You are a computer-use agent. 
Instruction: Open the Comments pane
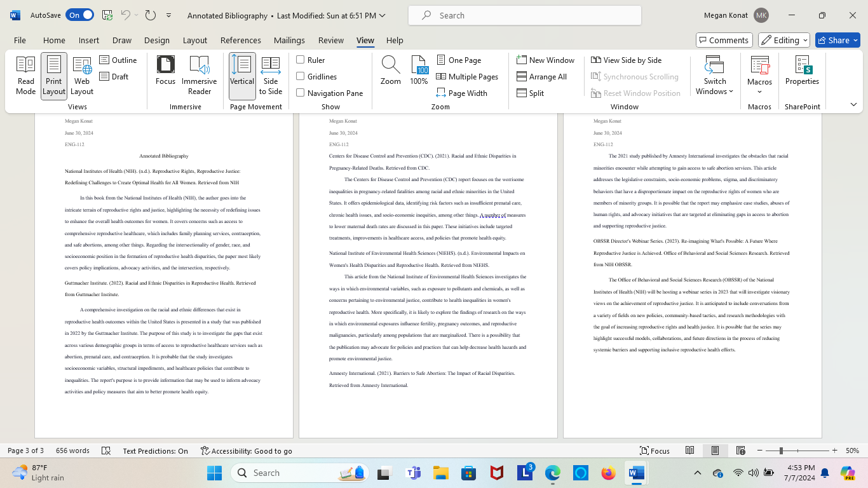tap(724, 39)
